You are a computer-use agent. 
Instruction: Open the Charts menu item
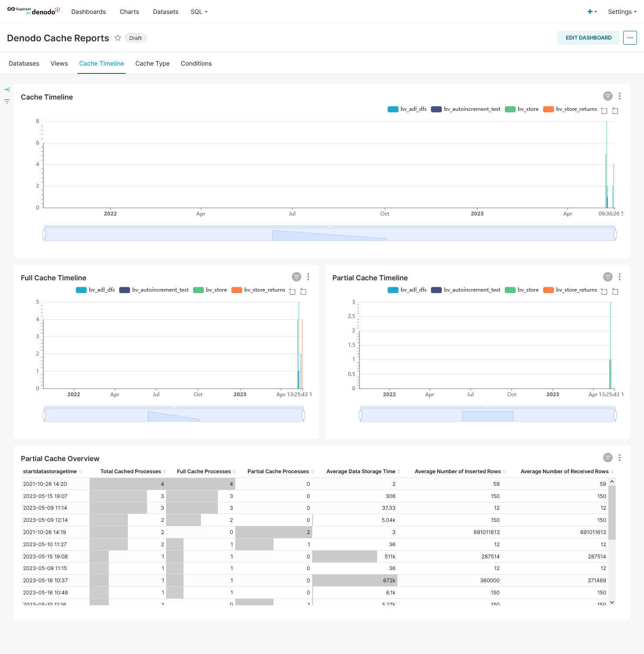point(130,12)
